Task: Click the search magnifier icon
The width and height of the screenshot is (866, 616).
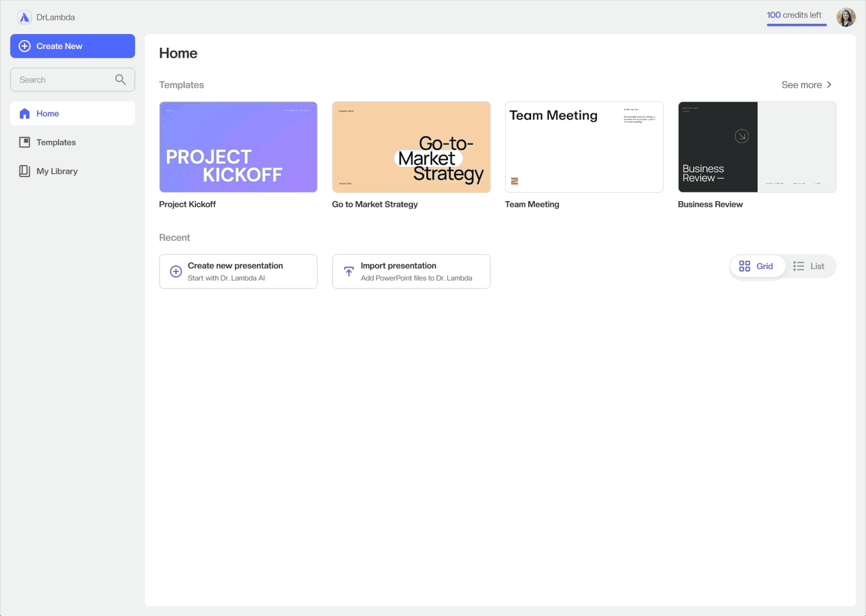Action: (120, 80)
